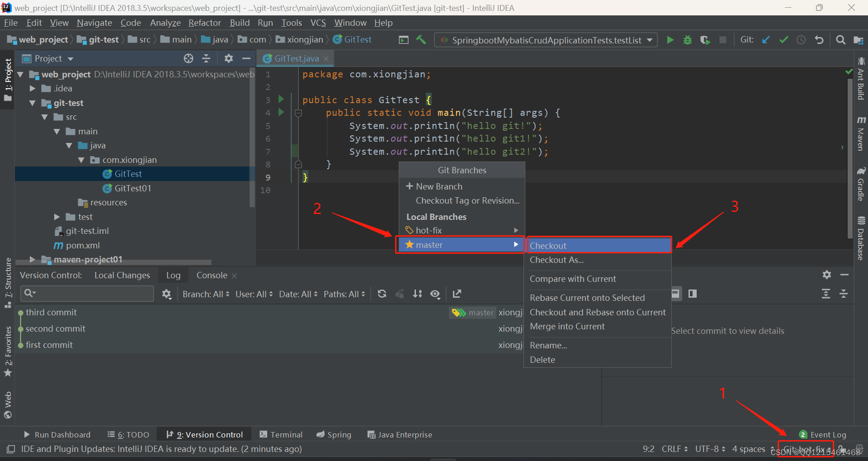Refresh the Version Control log
This screenshot has height=461, width=868.
click(382, 294)
